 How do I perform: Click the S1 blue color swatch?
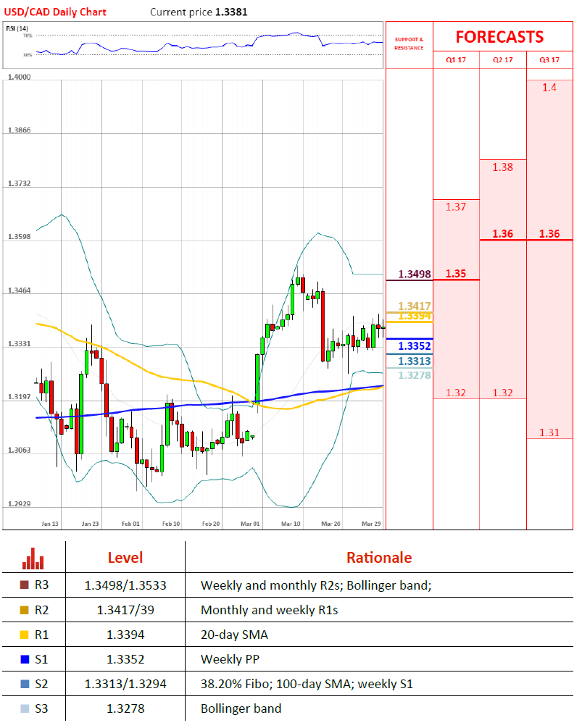coord(25,658)
